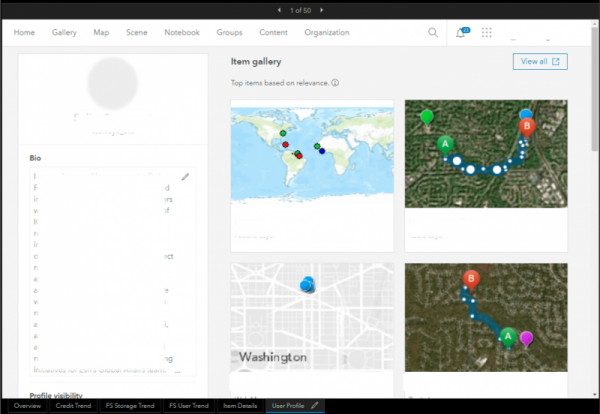Switch to the FS User Trend tab
Viewport: 600px width, 414px height.
point(189,406)
